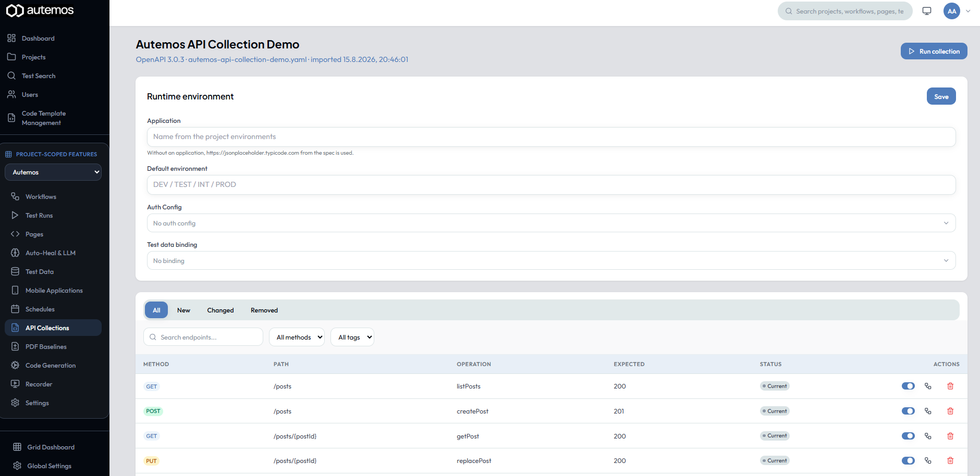Toggle the replacePost endpoint switch

(x=908, y=460)
